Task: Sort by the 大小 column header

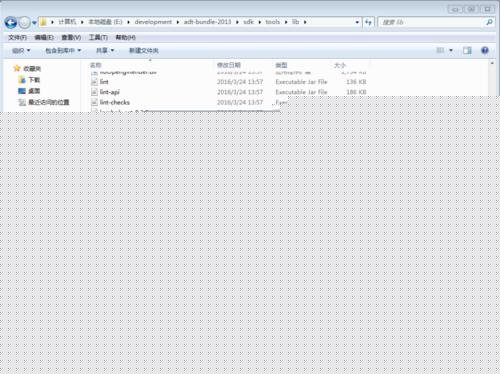Action: point(340,65)
